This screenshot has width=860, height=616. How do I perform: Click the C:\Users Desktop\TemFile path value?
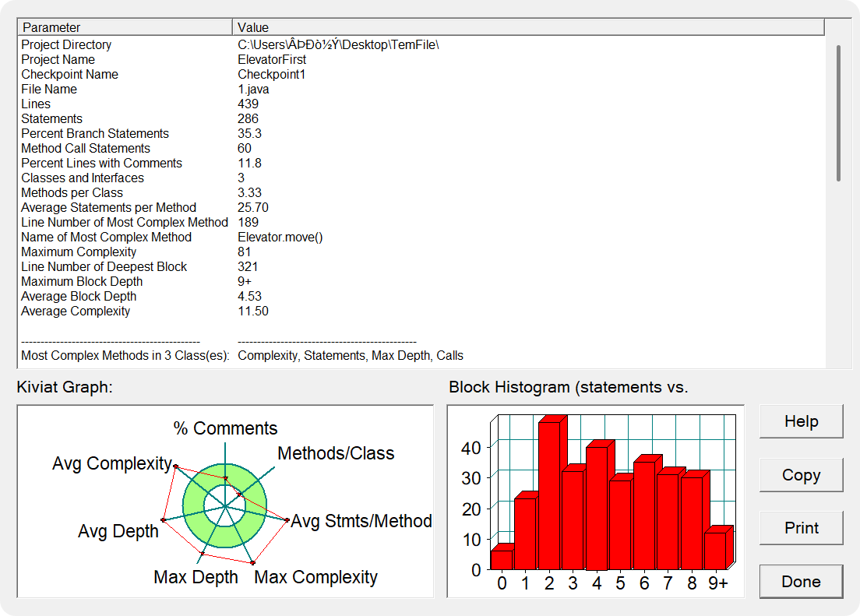[338, 44]
